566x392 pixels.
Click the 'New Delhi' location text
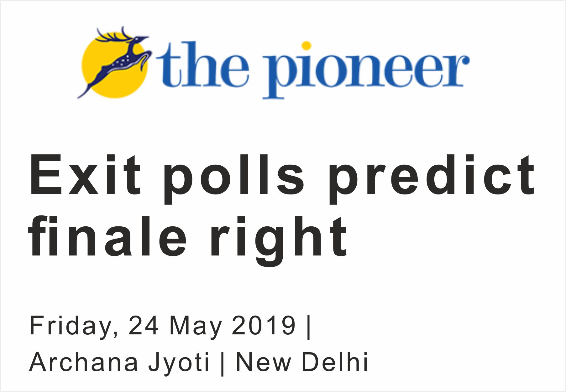tap(302, 362)
